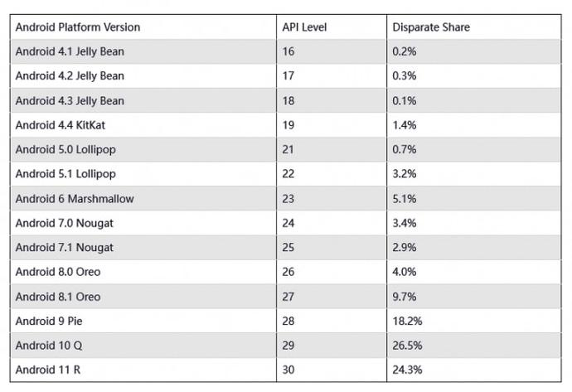Select the 24.3% share cell
Image resolution: width=572 pixels, height=392 pixels.
click(407, 370)
